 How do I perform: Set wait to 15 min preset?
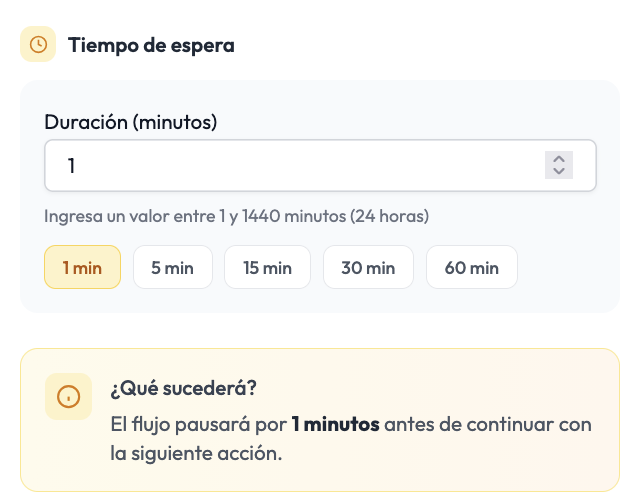(x=267, y=267)
